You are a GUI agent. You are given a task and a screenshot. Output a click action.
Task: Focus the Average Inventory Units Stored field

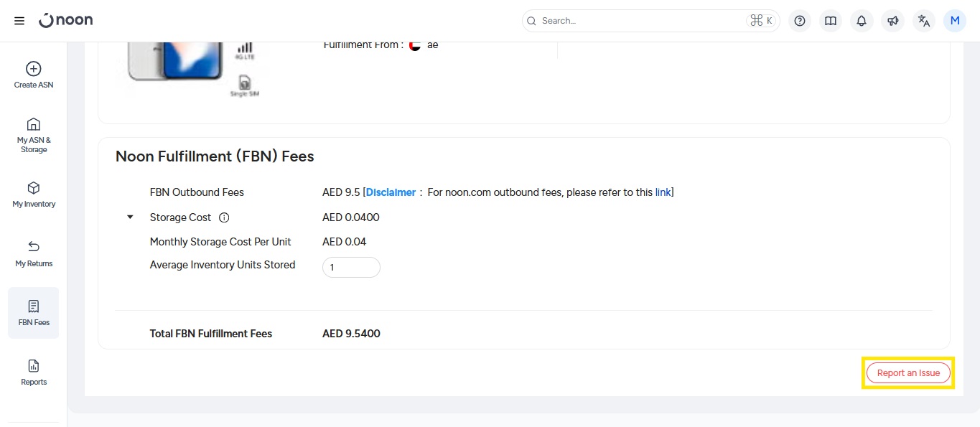click(351, 267)
